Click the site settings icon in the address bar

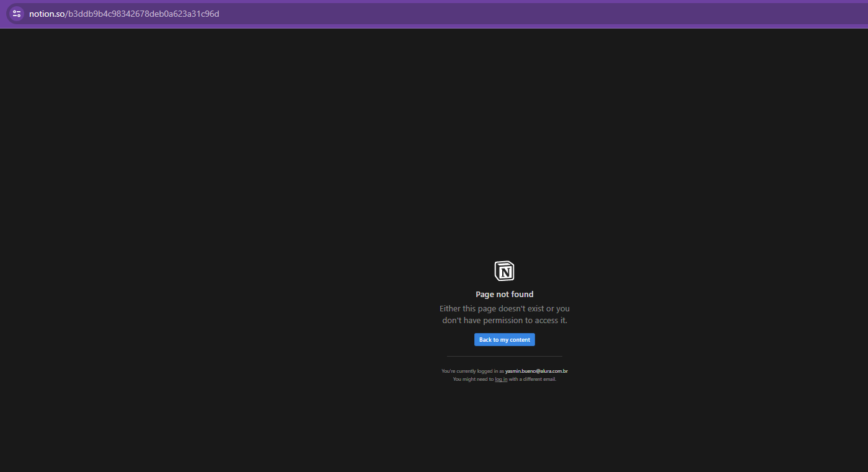pyautogui.click(x=17, y=14)
